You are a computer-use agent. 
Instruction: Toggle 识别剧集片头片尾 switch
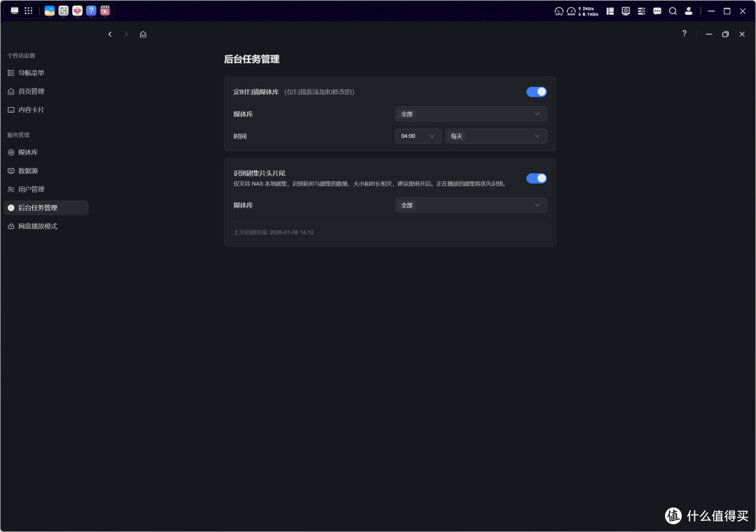point(536,178)
